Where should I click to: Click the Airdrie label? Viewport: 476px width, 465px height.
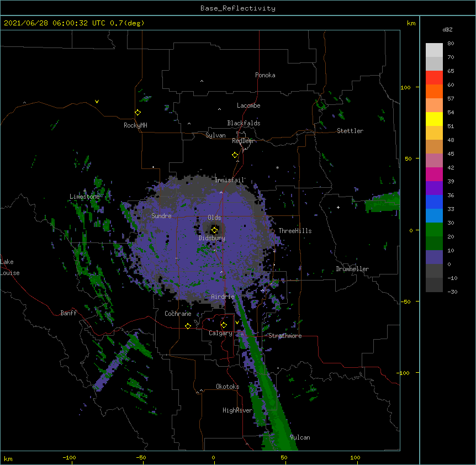(223, 297)
